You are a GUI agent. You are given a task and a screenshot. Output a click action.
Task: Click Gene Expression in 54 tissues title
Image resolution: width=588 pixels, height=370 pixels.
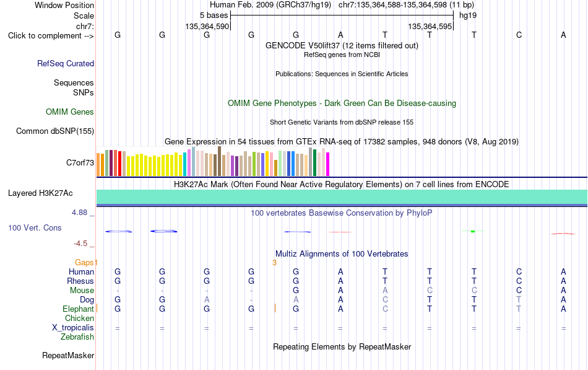[342, 141]
